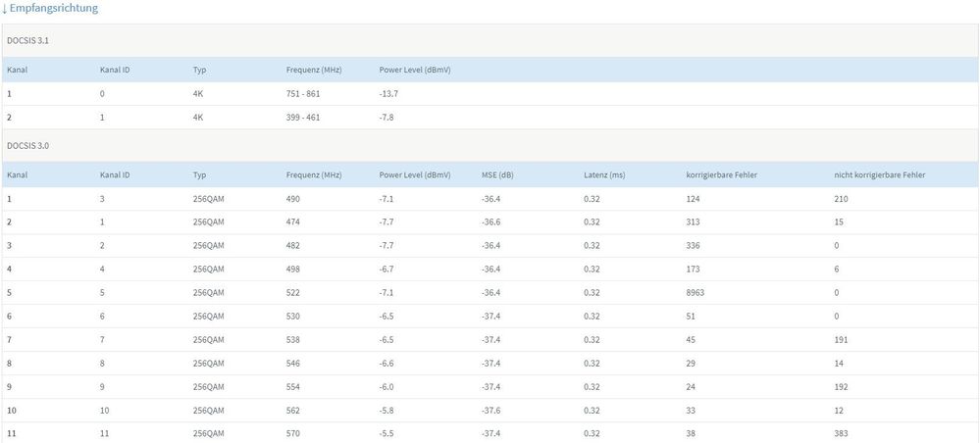Click correctable errors value 313
This screenshot has width=980, height=443.
(694, 221)
